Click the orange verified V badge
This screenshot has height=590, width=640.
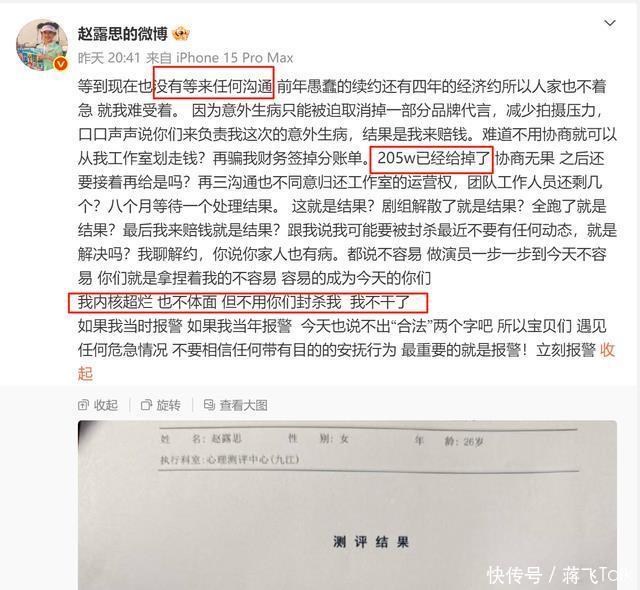[x=61, y=64]
